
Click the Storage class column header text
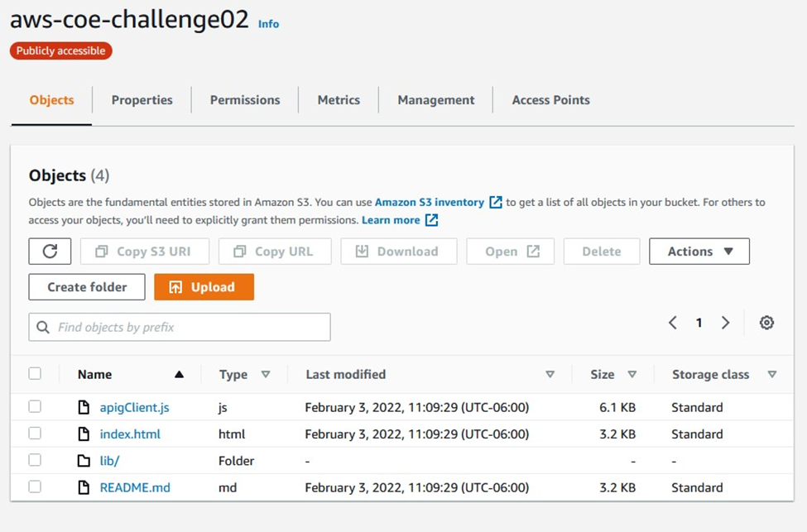(x=710, y=374)
